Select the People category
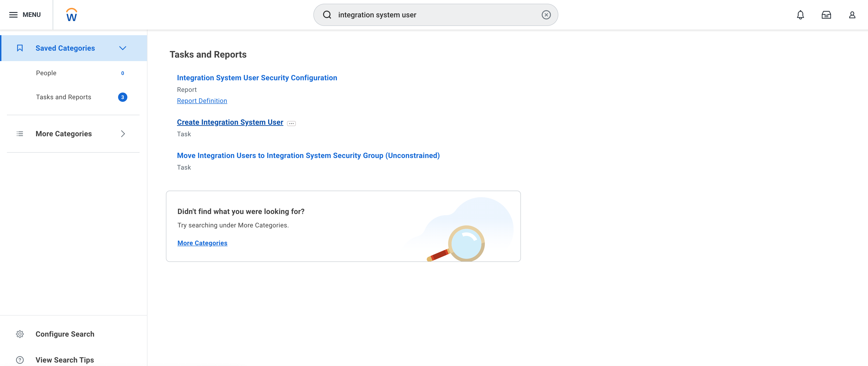The width and height of the screenshot is (868, 366). click(46, 72)
